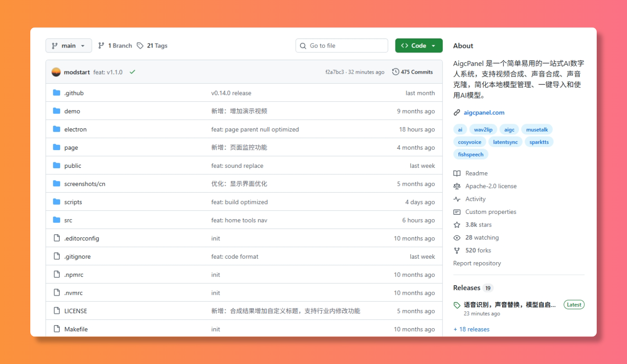Open the + 18 releases link
The height and width of the screenshot is (364, 627).
[x=471, y=329]
